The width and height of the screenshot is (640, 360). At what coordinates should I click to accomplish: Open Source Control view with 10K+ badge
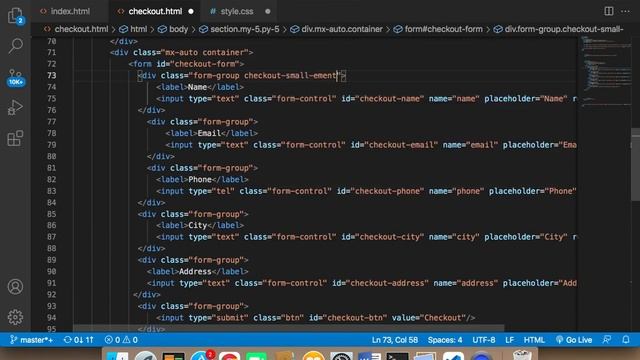click(16, 77)
